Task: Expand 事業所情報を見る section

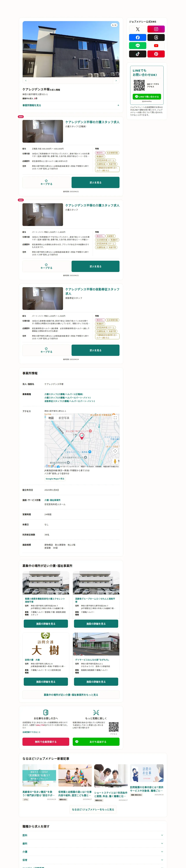Action: (x=71, y=105)
